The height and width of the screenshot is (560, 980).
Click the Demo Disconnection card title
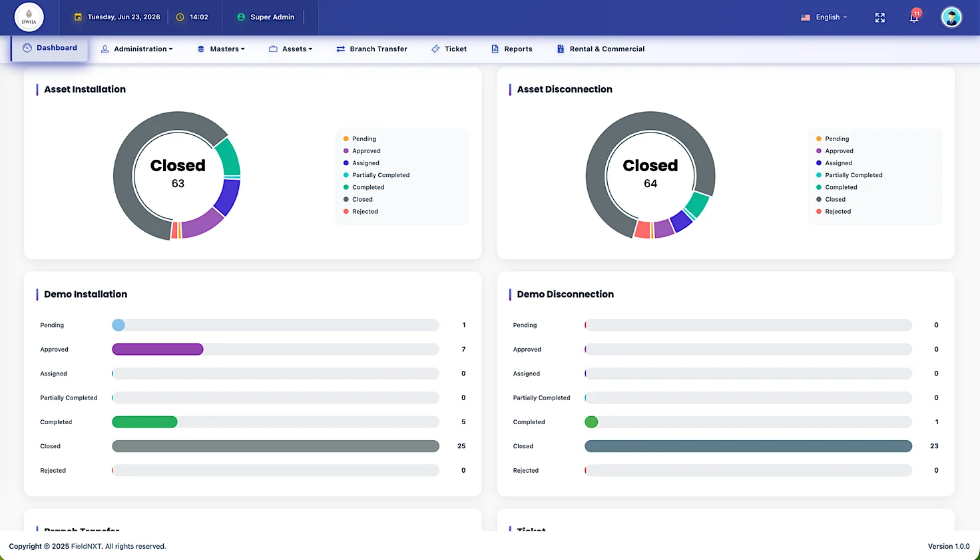coord(565,294)
